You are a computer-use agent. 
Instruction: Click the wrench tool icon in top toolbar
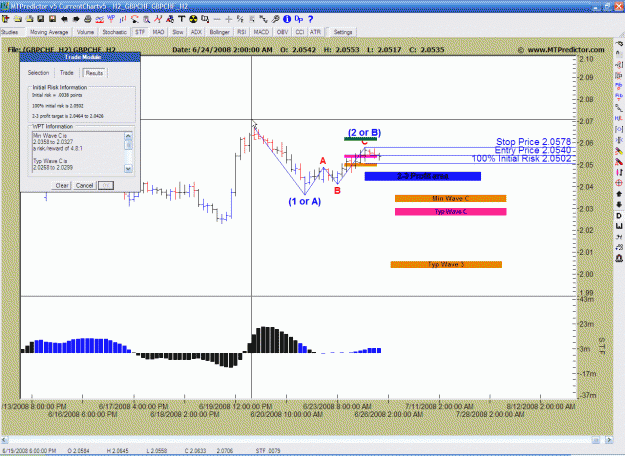(x=275, y=19)
